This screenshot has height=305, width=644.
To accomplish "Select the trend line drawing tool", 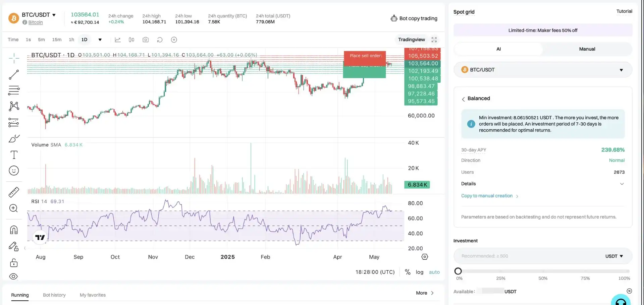I will 14,74.
